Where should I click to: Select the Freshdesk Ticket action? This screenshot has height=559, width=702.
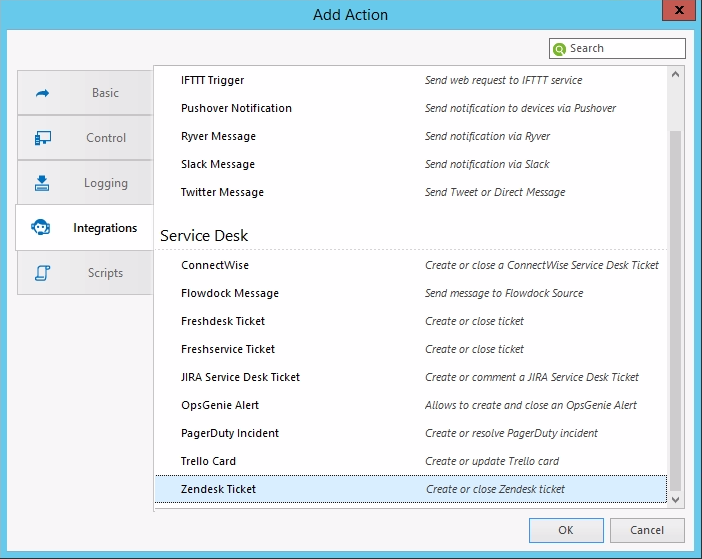click(x=411, y=321)
